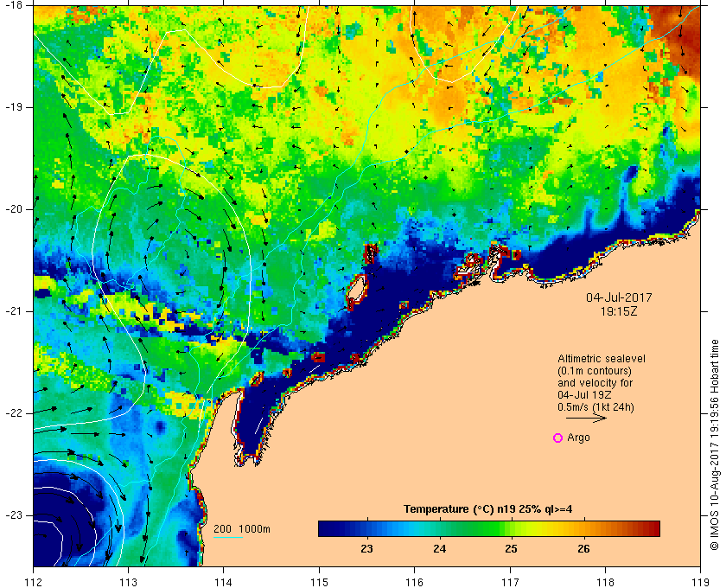The height and width of the screenshot is (588, 726).
Task: Click the temperature color bar gradient
Action: click(489, 528)
